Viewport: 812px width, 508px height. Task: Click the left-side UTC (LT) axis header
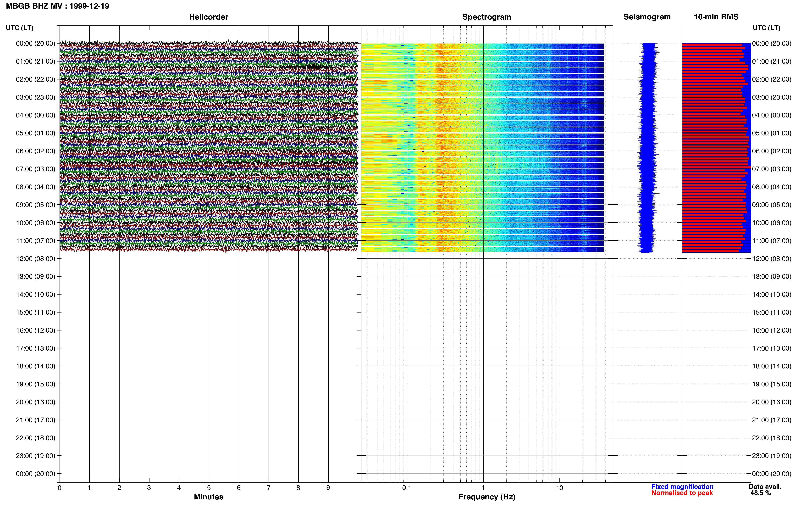click(x=20, y=28)
